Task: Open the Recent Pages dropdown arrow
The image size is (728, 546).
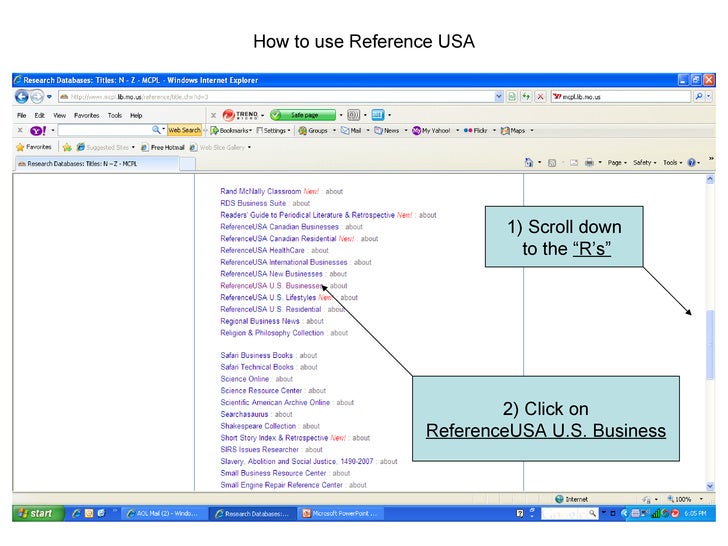Action: coord(49,97)
